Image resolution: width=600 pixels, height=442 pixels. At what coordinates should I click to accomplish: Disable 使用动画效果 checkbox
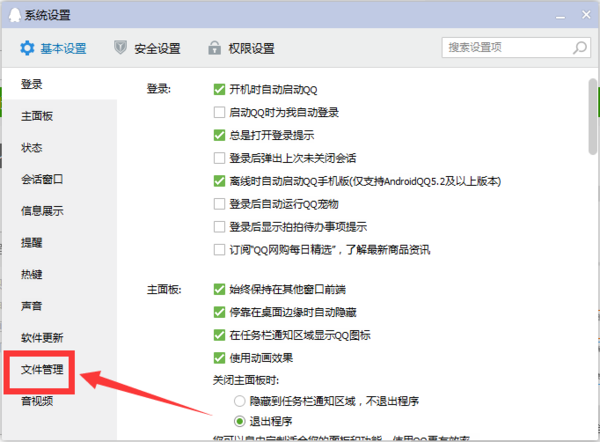(219, 358)
